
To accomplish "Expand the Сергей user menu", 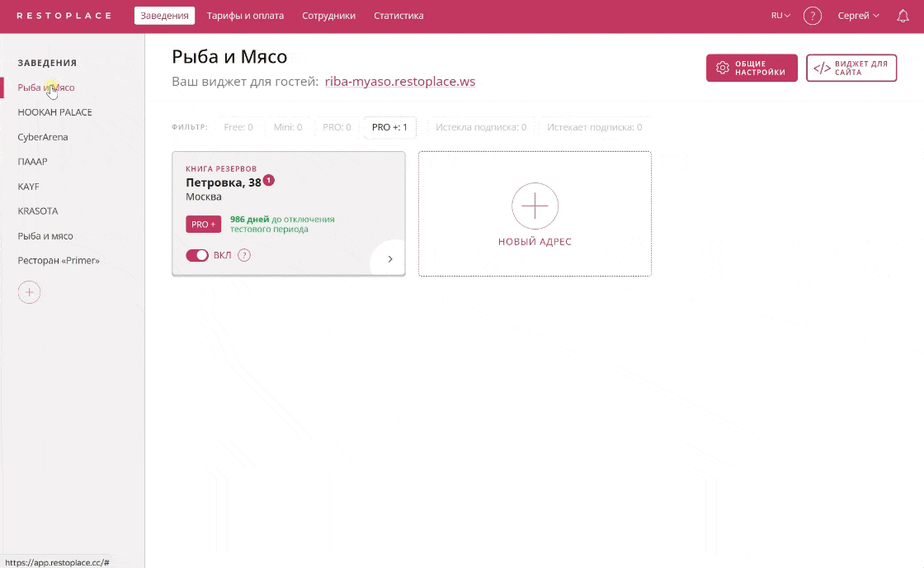I will 858,16.
